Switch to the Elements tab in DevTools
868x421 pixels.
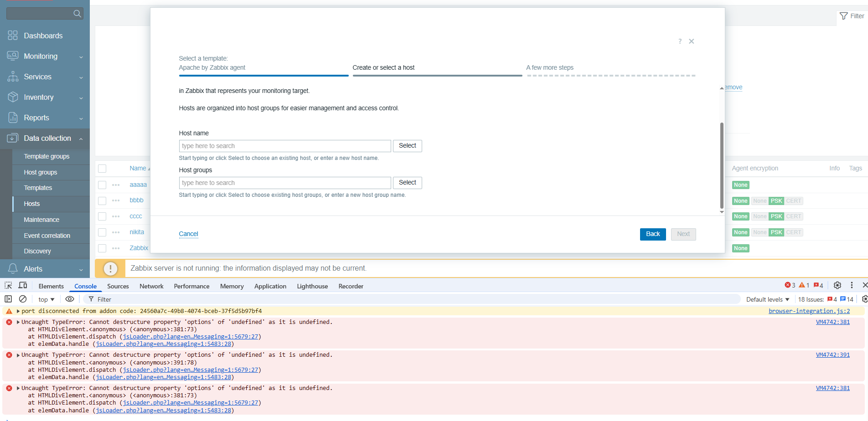coord(51,286)
